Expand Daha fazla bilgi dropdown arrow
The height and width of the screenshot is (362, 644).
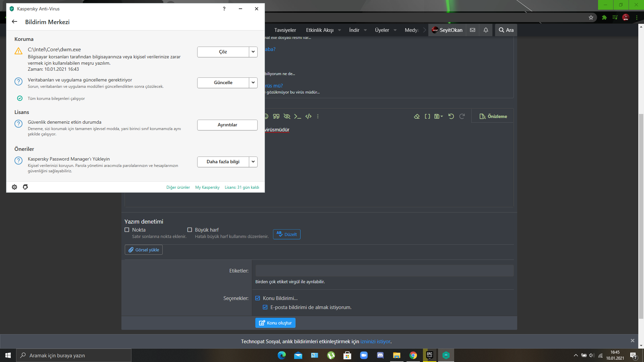pos(253,162)
